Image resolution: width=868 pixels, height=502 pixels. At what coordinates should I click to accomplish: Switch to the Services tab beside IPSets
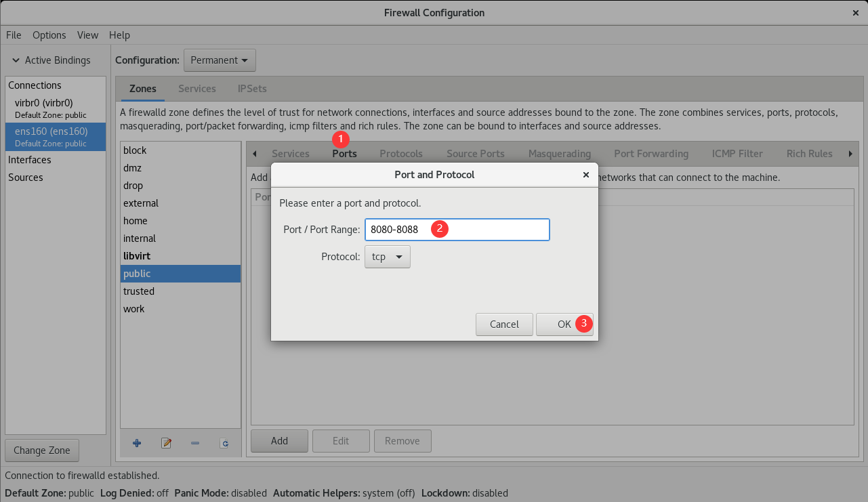[197, 89]
